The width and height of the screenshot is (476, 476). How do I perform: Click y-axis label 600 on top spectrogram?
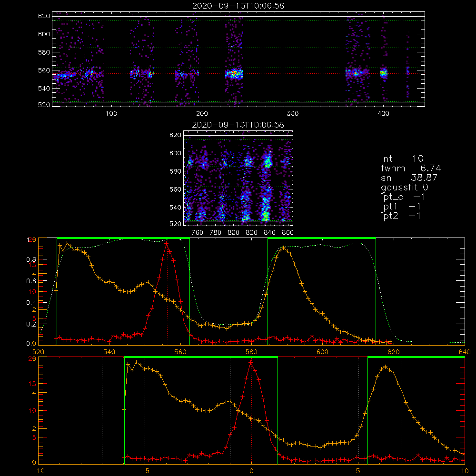(44, 34)
